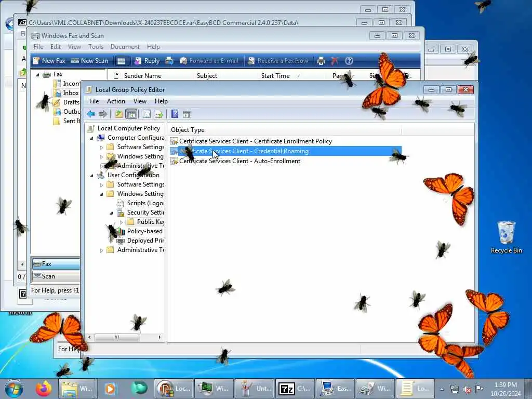Select the highlighted Credential Roaming row

(x=285, y=151)
